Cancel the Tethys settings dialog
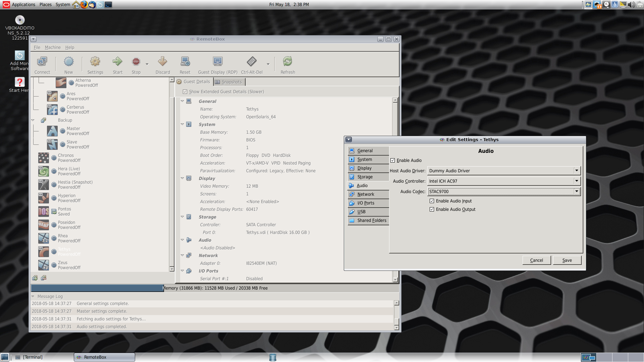Viewport: 644px width, 362px height. click(536, 260)
